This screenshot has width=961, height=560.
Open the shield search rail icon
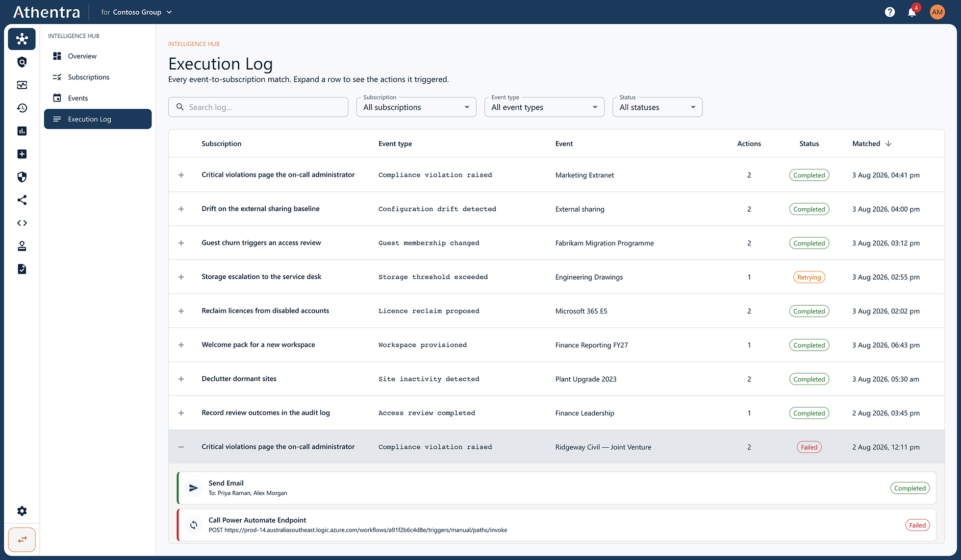coord(22,62)
